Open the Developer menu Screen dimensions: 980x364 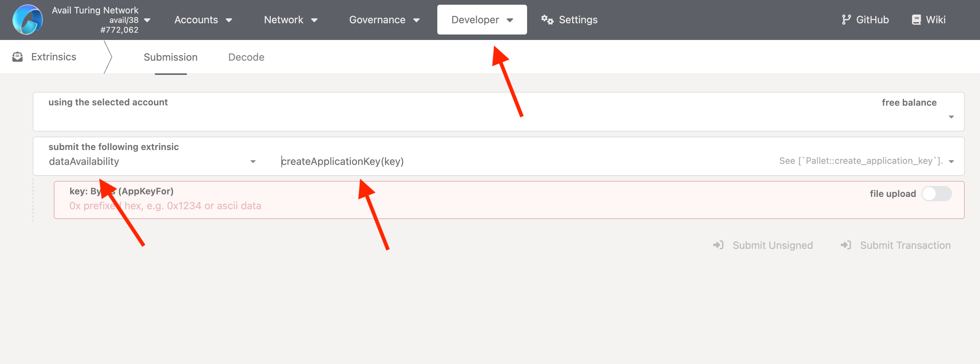482,20
